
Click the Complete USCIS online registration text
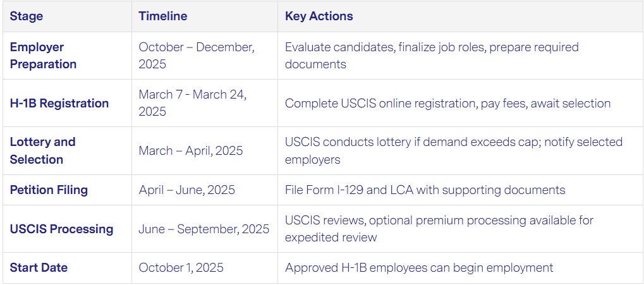pyautogui.click(x=447, y=103)
